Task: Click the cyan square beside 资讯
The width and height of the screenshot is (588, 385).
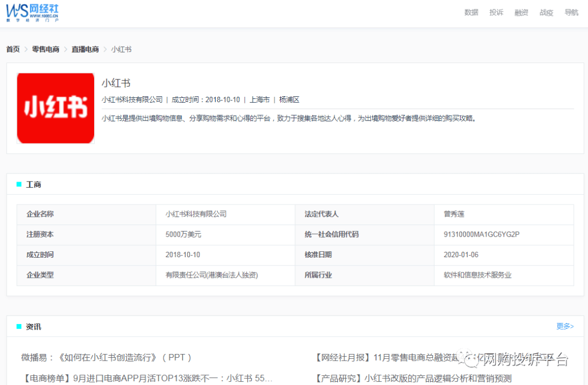Action: click(19, 327)
